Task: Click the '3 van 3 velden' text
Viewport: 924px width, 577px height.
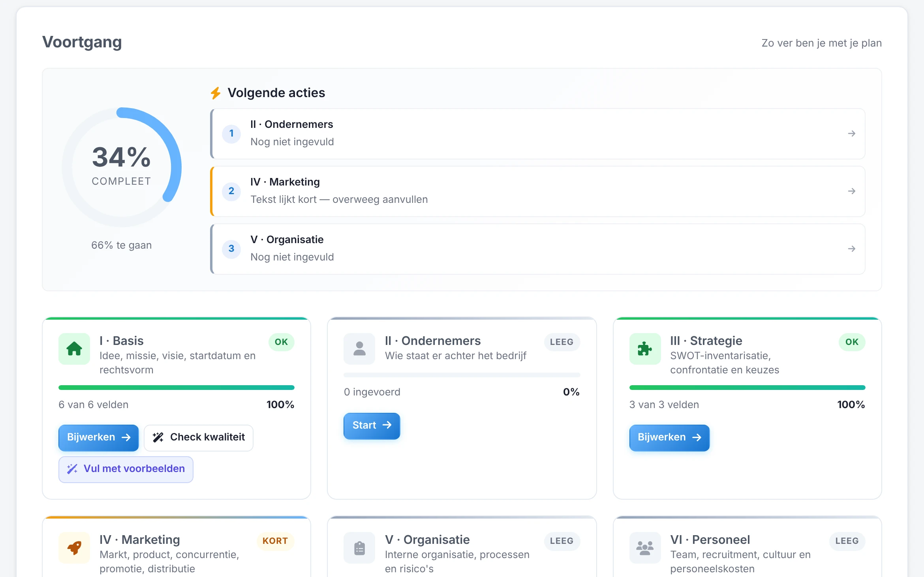Action: click(664, 405)
